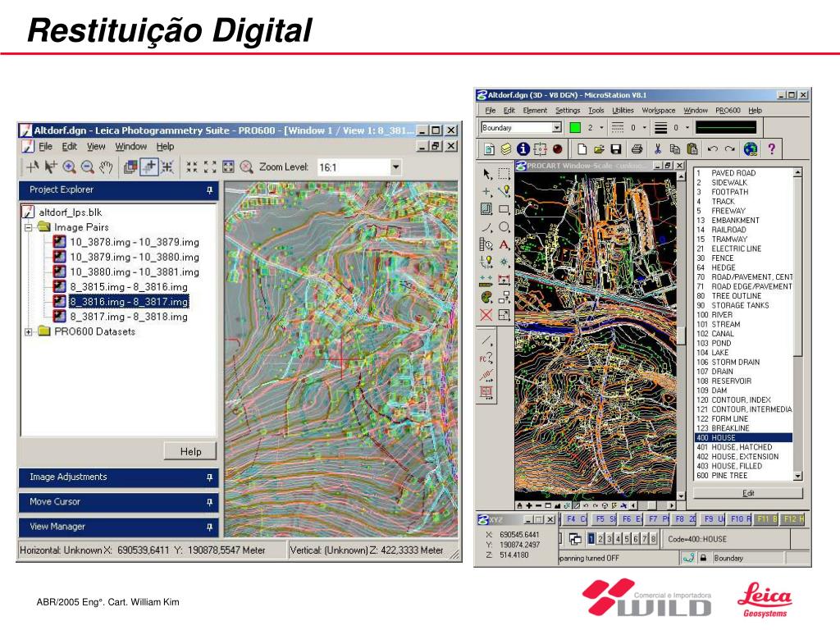This screenshot has height=630, width=840.
Task: Click the green active color swatch in MicroStation
Action: tap(575, 127)
